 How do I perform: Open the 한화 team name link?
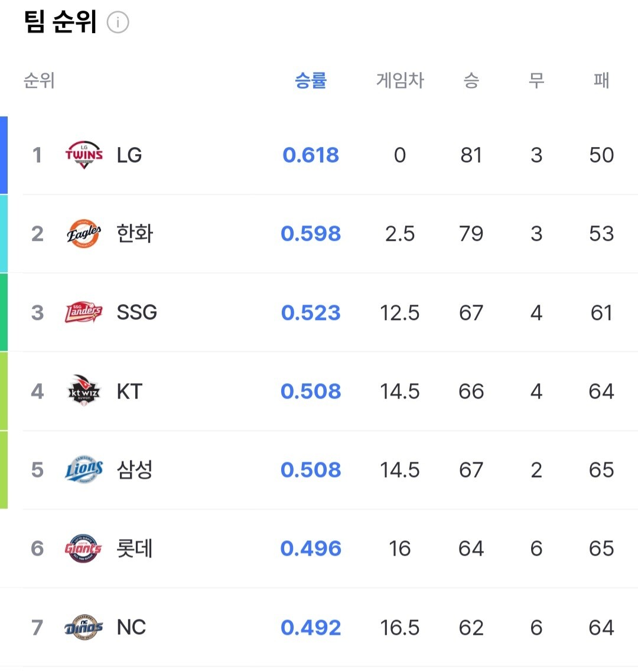135,234
